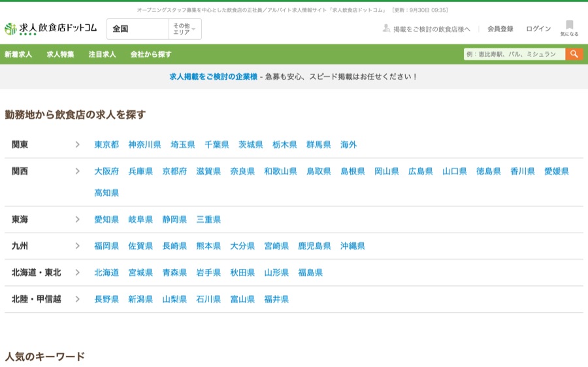This screenshot has width=588, height=367.
Task: Select 山口県 prefecture link
Action: pyautogui.click(x=455, y=171)
